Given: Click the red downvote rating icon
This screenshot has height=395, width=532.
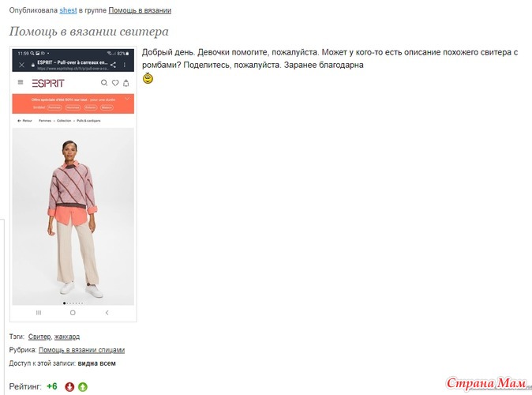Looking at the screenshot, I should [69, 387].
